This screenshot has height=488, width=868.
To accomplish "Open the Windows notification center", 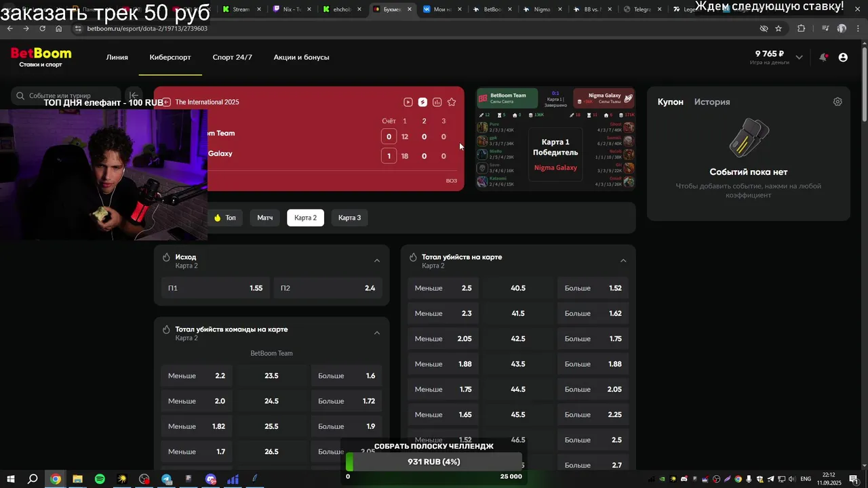I will point(854,479).
